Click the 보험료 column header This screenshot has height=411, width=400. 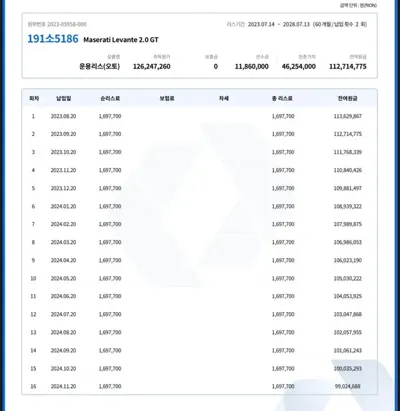coord(167,98)
